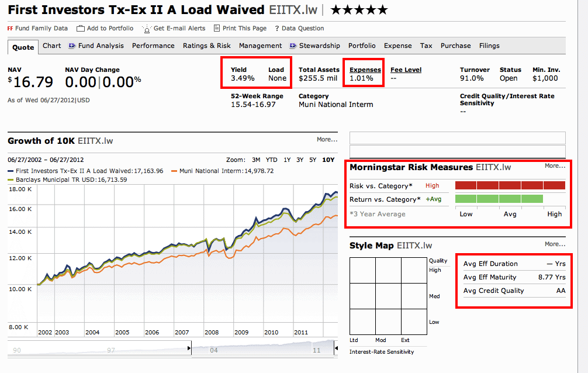Open the Get E-mail Alerts link
This screenshot has height=373, width=588.
click(179, 28)
